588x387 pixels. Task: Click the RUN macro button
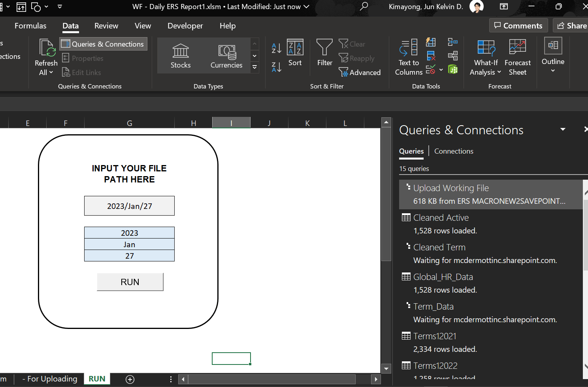[130, 282]
